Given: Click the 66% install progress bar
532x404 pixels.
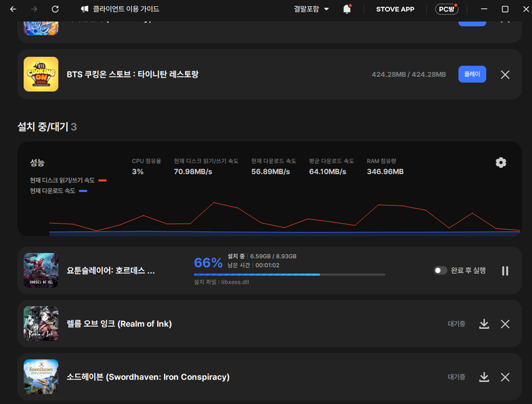Looking at the screenshot, I should (x=289, y=274).
